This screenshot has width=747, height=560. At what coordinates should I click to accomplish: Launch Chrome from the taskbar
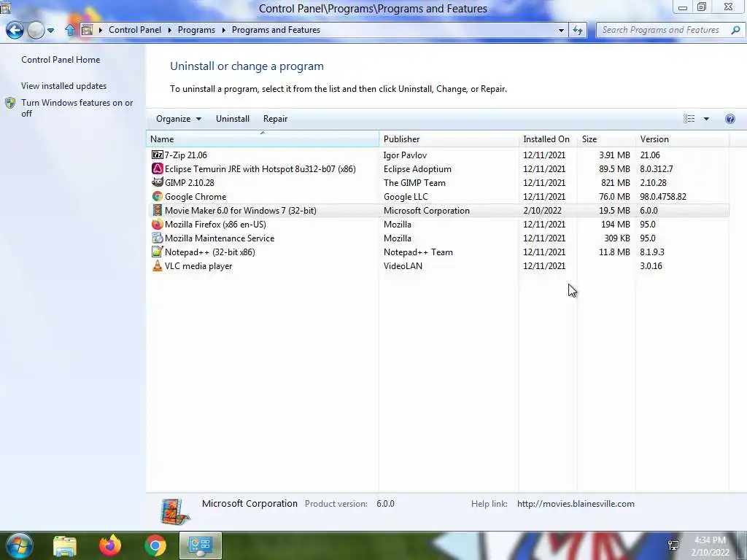155,545
